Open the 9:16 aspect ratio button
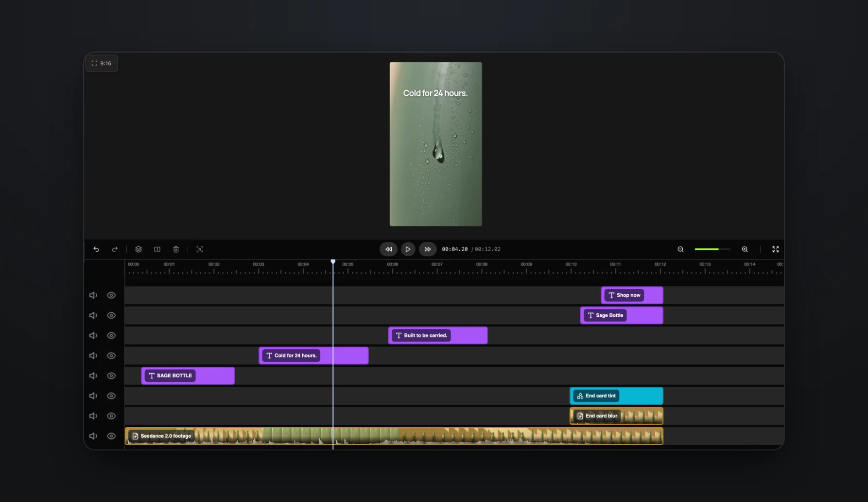868x502 pixels. 102,63
